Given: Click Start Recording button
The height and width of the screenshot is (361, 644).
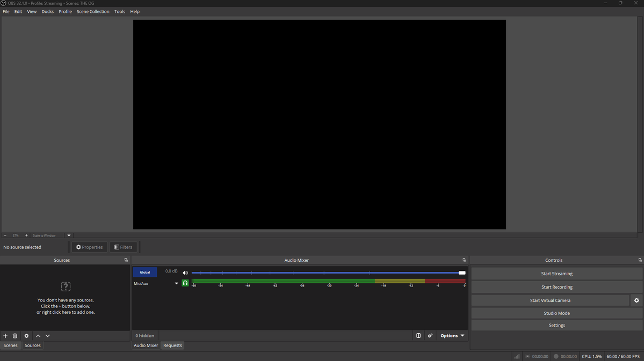Looking at the screenshot, I should (x=556, y=287).
